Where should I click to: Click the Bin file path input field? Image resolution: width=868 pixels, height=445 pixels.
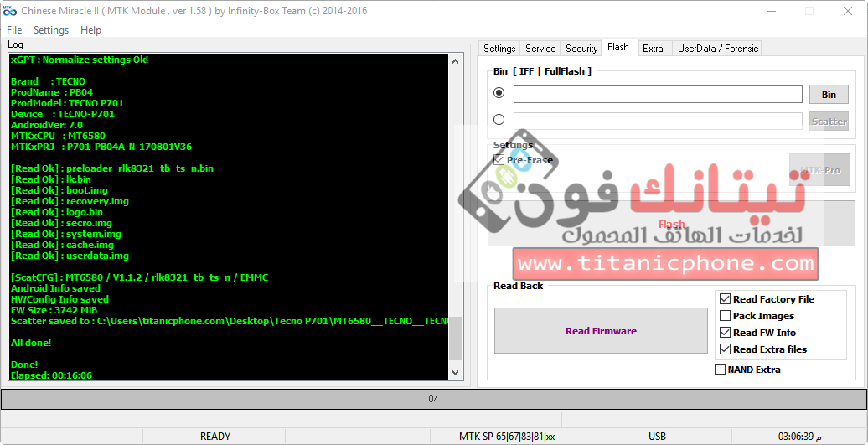tap(658, 94)
